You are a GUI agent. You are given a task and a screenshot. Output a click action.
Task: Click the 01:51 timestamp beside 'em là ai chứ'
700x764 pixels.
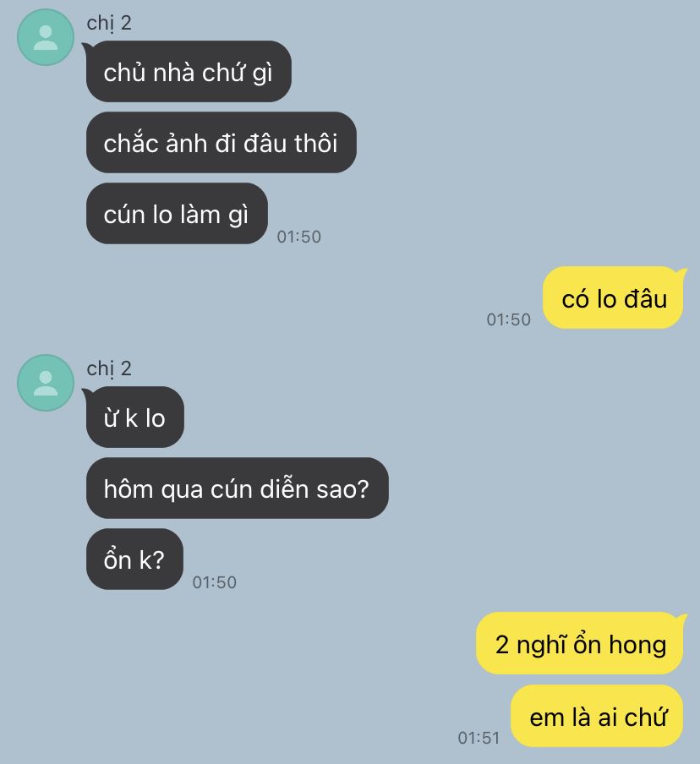coord(479,738)
